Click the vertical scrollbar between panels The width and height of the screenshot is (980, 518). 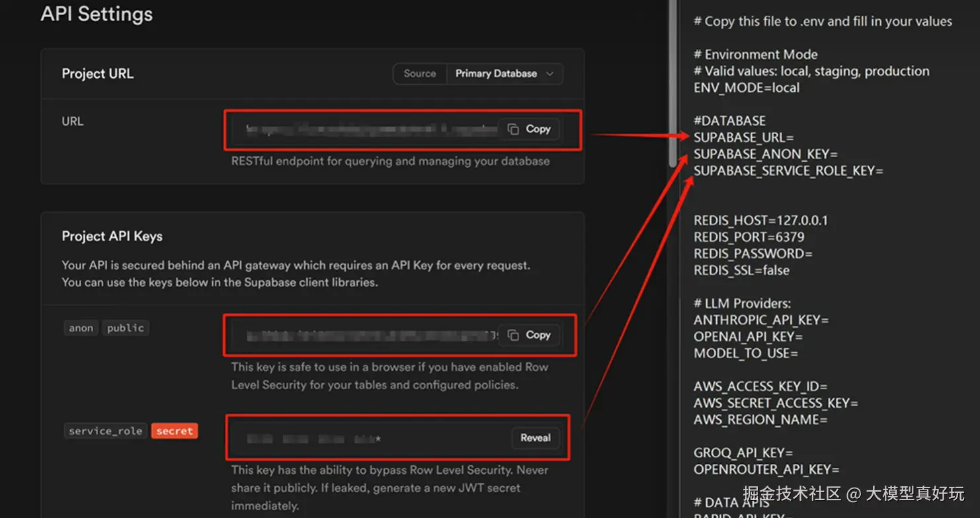673,83
